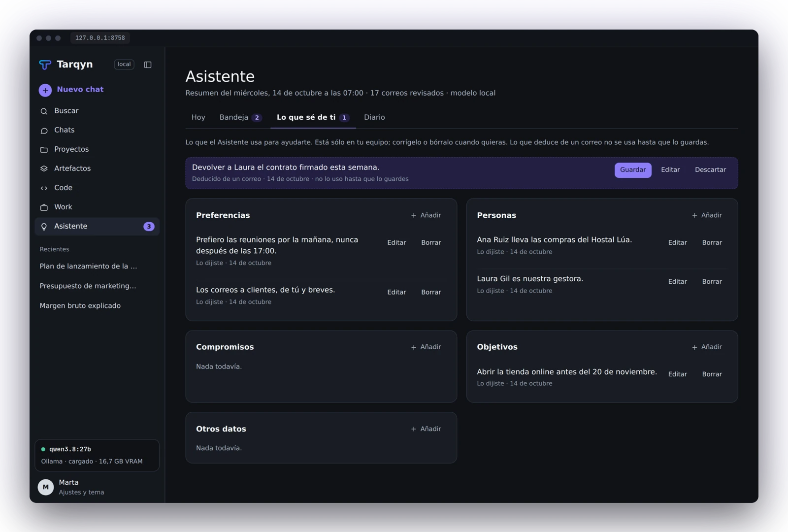
Task: Click the plus icon in Preferencias card
Action: point(414,216)
